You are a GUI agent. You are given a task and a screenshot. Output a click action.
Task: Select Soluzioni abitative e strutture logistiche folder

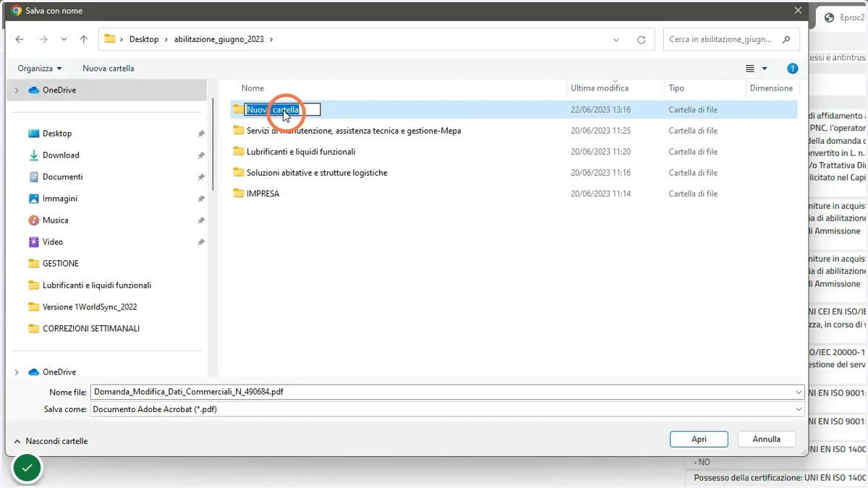click(x=317, y=173)
